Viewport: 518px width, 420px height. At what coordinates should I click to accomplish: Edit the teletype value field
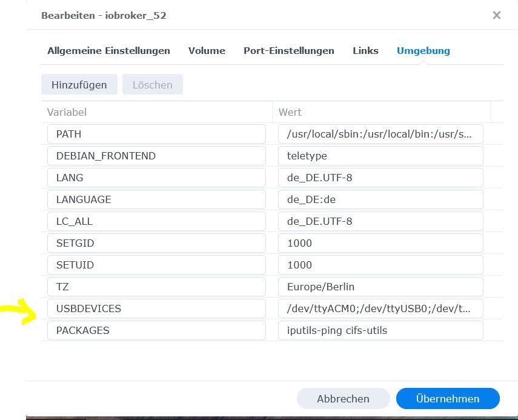[380, 156]
